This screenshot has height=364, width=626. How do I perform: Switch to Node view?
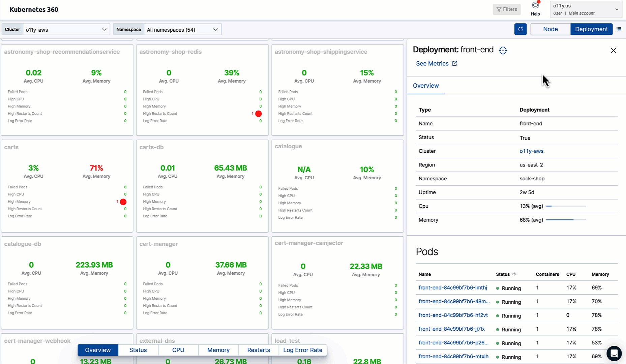(550, 29)
